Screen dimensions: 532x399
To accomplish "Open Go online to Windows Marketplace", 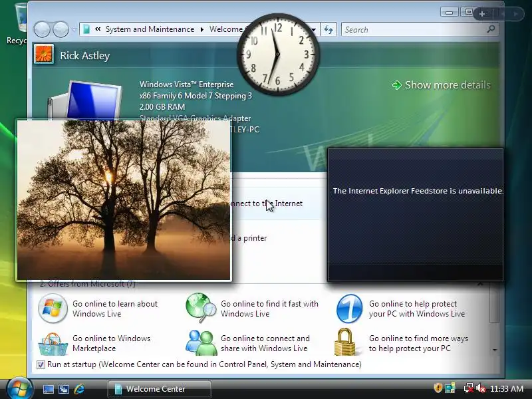I will (x=111, y=343).
